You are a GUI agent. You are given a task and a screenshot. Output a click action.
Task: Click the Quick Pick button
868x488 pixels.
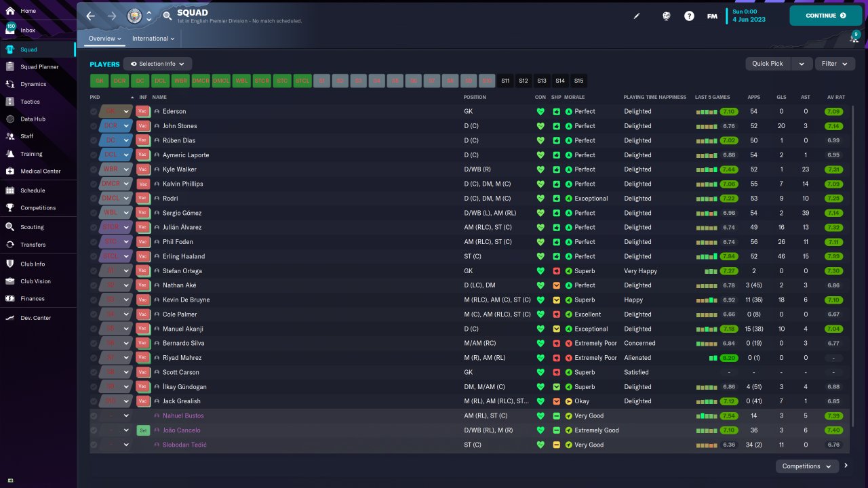pyautogui.click(x=768, y=64)
